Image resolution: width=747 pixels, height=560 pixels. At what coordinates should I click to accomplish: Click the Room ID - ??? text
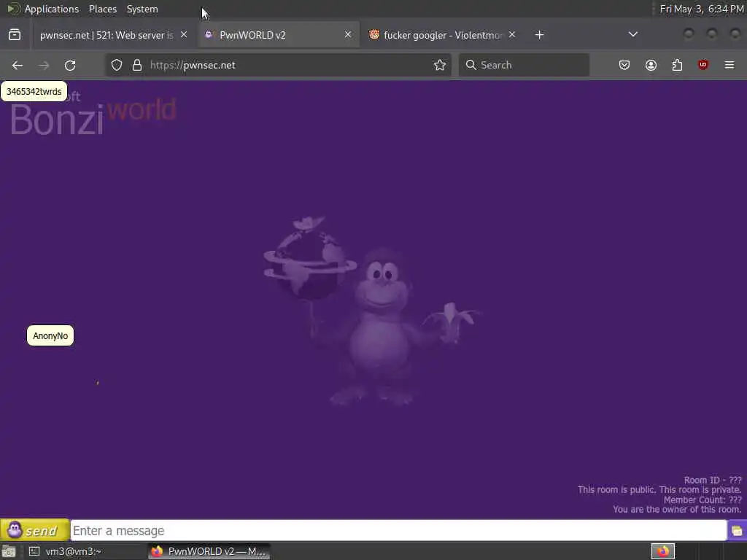[713, 480]
